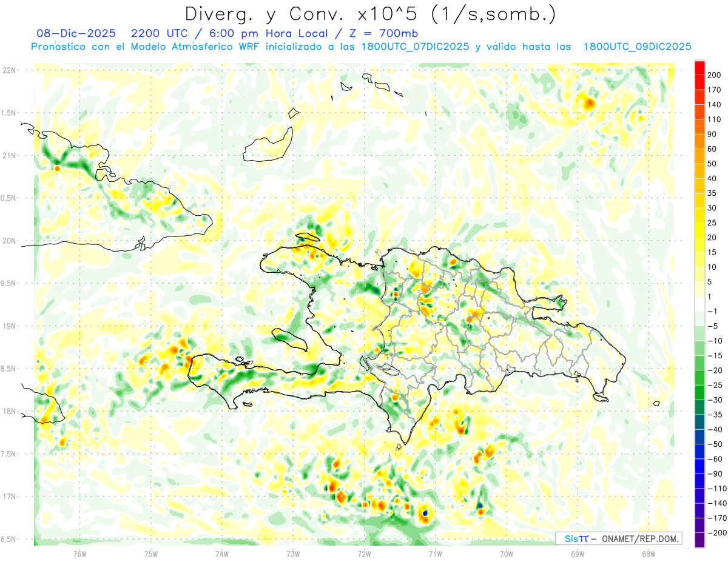
Task: Click the "22N" latitude label
Action: tap(8, 70)
